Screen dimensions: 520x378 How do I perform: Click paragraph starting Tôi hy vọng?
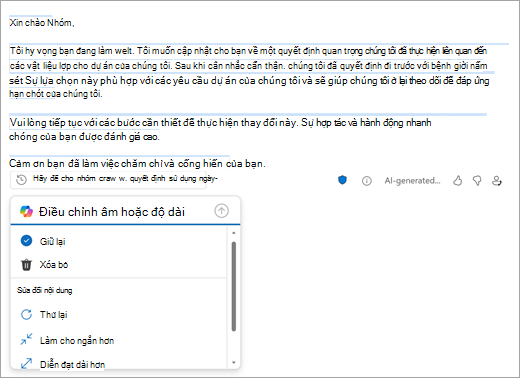pyautogui.click(x=249, y=72)
